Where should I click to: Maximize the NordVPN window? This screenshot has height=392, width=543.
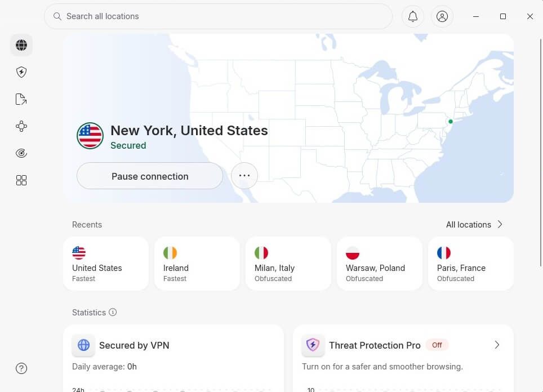tap(503, 16)
